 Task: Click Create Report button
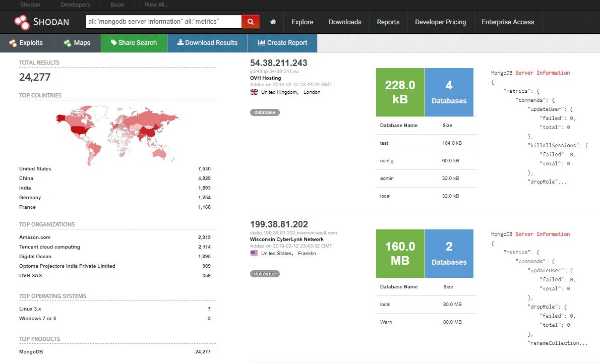point(282,43)
